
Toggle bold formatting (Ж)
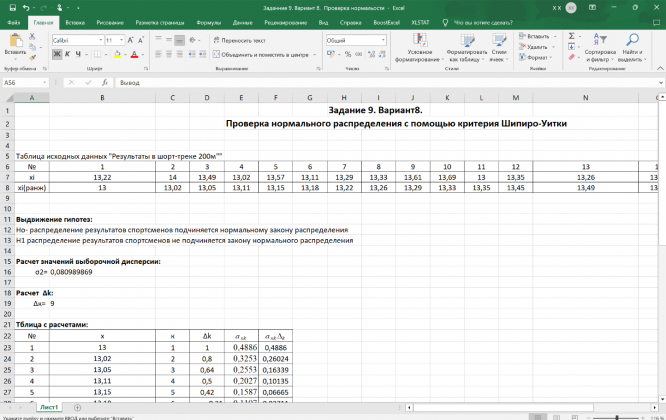point(56,55)
